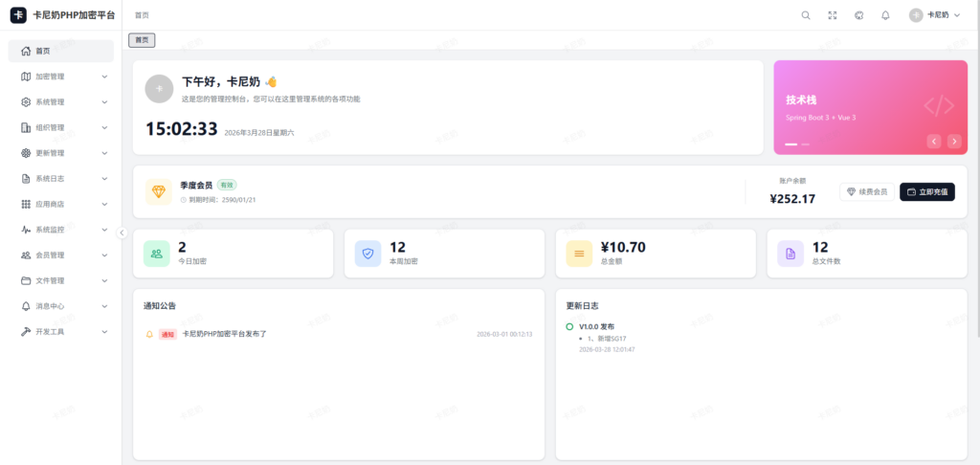The image size is (980, 465).
Task: Show next carousel slide with right arrow
Action: tap(954, 141)
